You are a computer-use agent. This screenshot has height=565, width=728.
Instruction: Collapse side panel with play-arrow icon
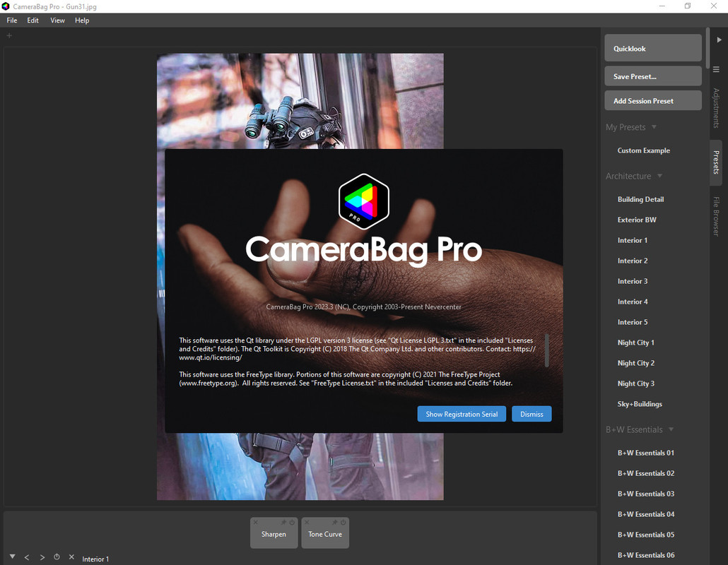click(x=719, y=40)
